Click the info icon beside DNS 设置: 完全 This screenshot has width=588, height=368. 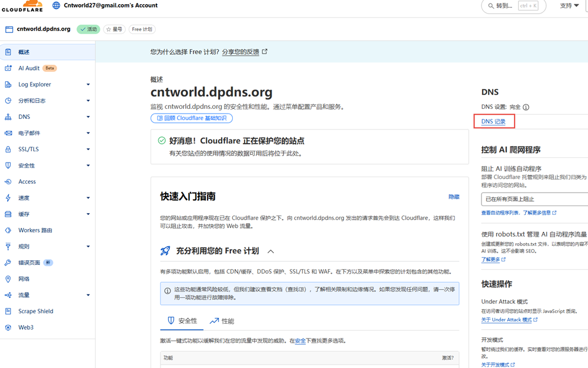526,107
